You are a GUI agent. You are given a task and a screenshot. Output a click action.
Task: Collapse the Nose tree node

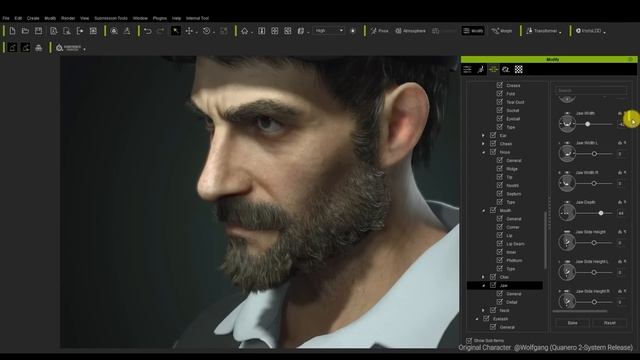[484, 152]
